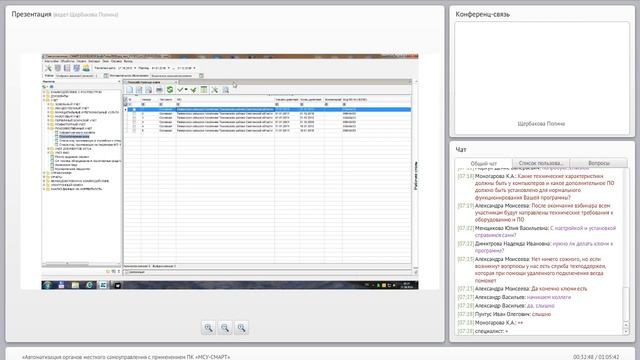Screen dimensions: 640x360
Task: Open the Windows Start button in shared screen
Action: coord(47,285)
